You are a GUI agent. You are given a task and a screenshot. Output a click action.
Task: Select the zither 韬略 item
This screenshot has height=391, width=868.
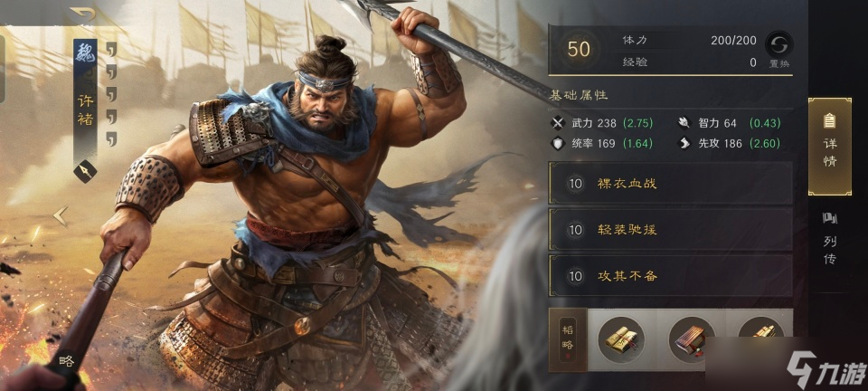(690, 339)
